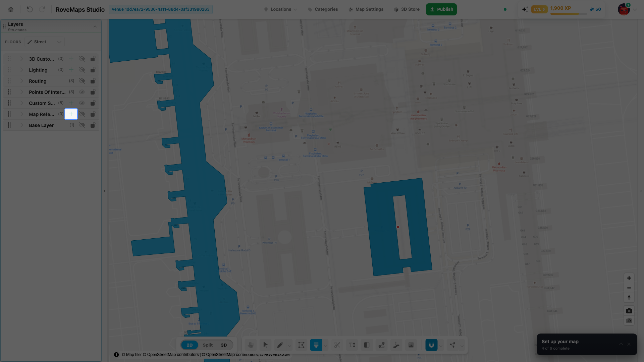Toggle visibility of Lighting layer
This screenshot has height=362, width=644.
[82, 70]
